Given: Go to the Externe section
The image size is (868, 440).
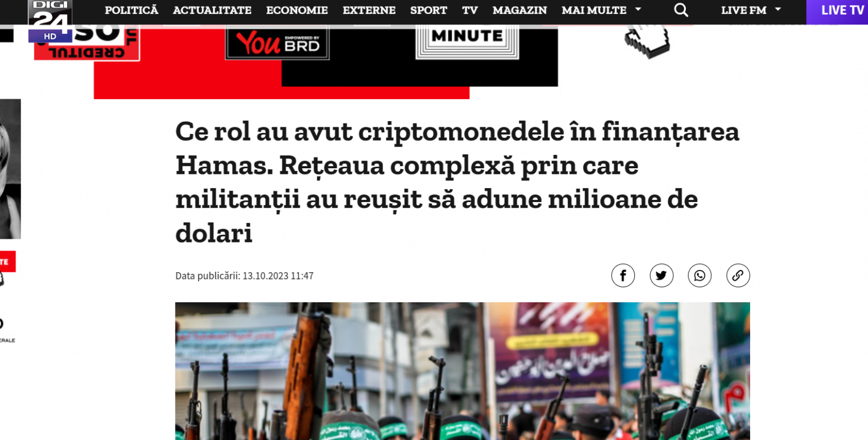Looking at the screenshot, I should (x=369, y=10).
